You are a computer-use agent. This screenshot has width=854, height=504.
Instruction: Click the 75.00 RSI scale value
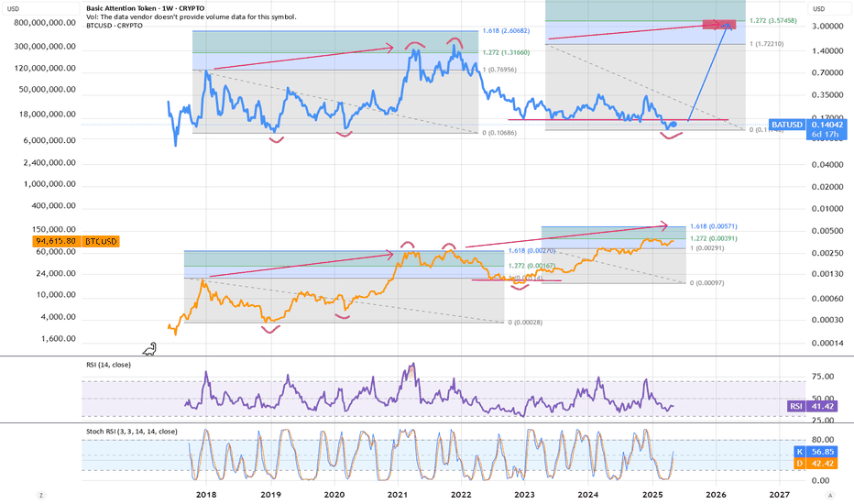(823, 377)
